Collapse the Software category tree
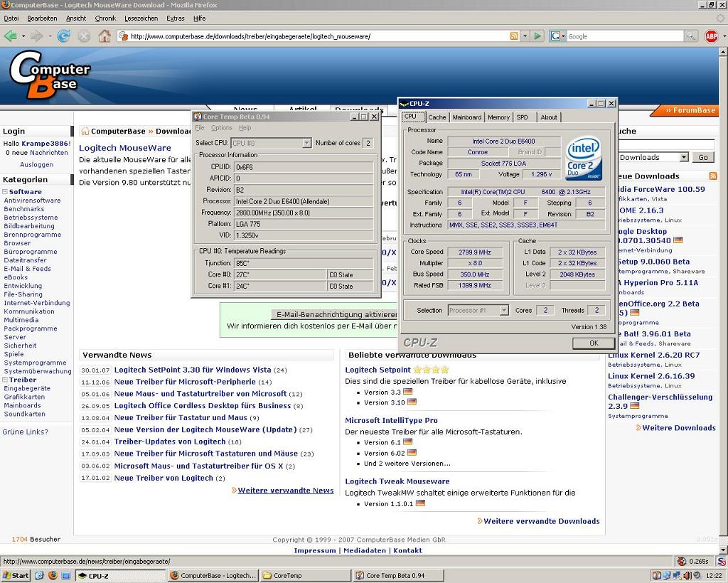This screenshot has width=728, height=583. [5, 192]
